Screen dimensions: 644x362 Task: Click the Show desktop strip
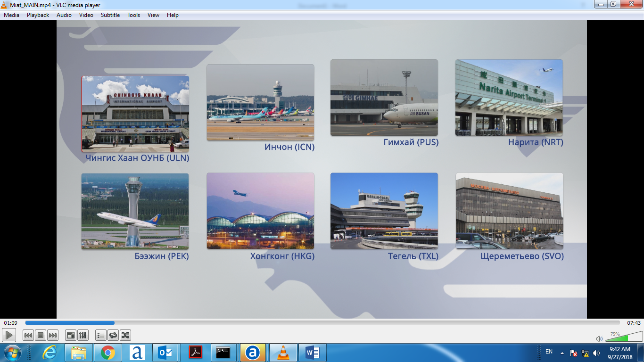pyautogui.click(x=641, y=353)
